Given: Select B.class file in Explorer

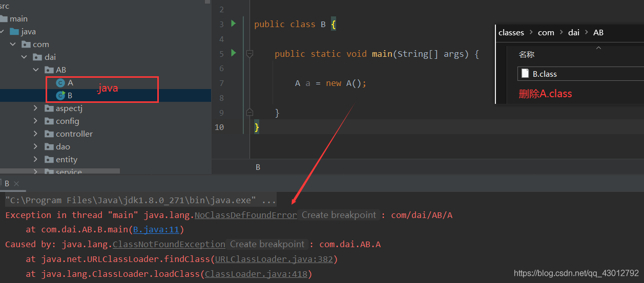Looking at the screenshot, I should pyautogui.click(x=580, y=74).
